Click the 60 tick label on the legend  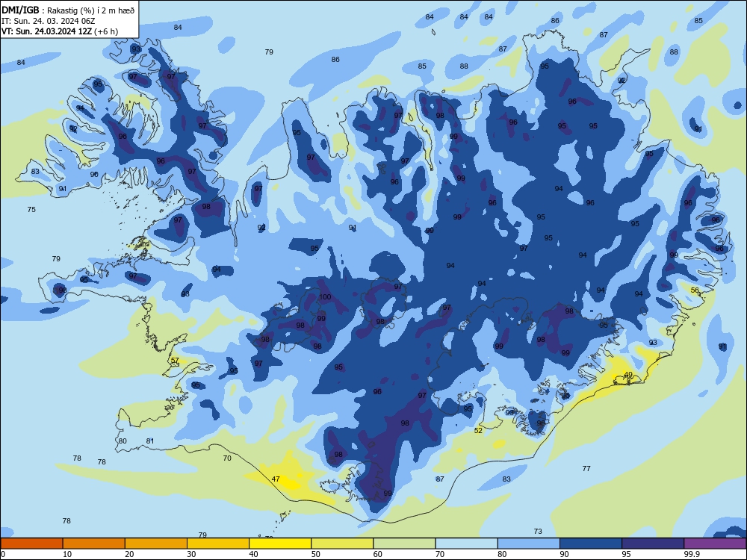coord(378,554)
